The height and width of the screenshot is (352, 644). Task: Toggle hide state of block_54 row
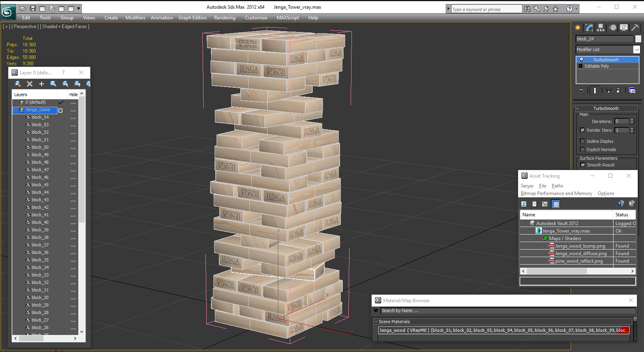pos(73,118)
